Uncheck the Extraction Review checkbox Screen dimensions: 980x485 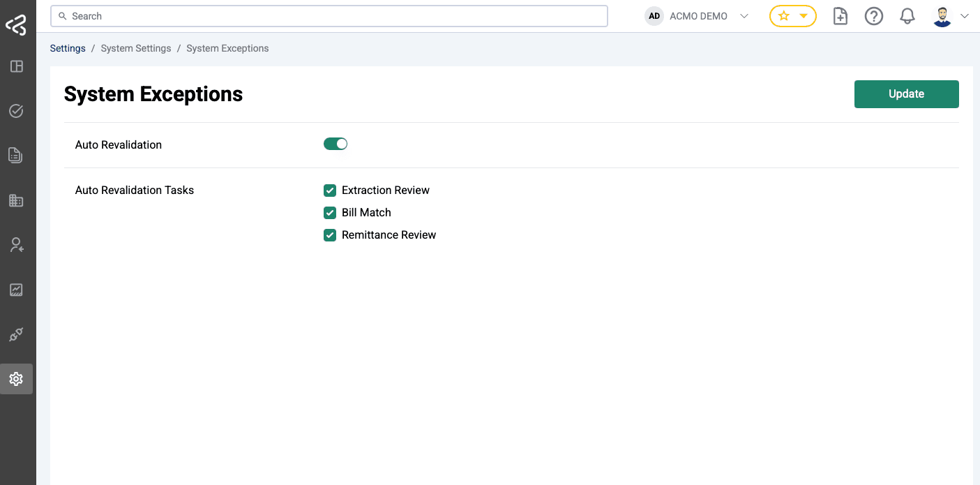coord(329,190)
